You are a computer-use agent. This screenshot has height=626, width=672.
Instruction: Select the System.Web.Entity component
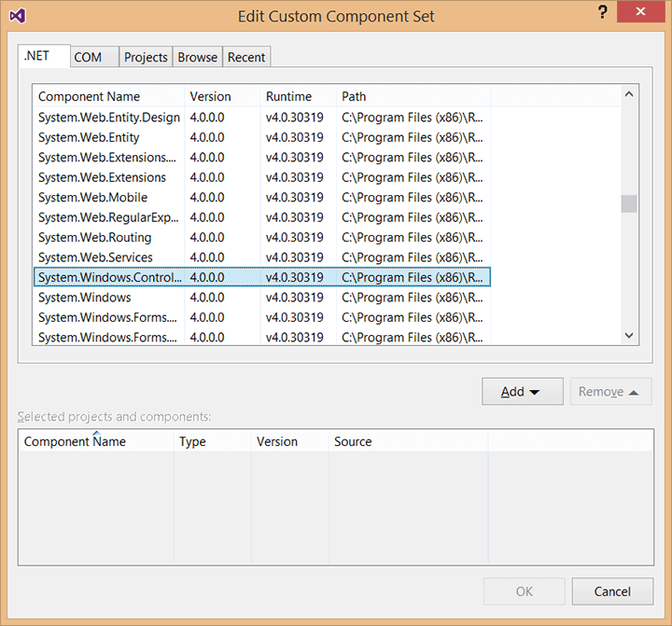[262, 137]
